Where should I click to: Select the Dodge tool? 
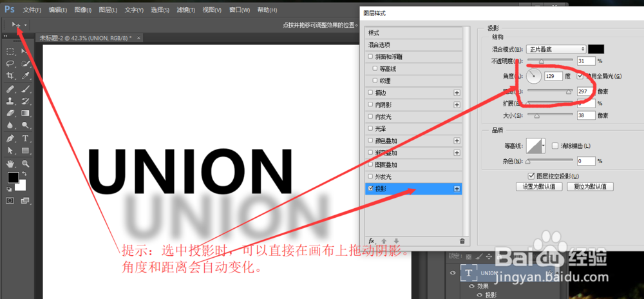[25, 126]
